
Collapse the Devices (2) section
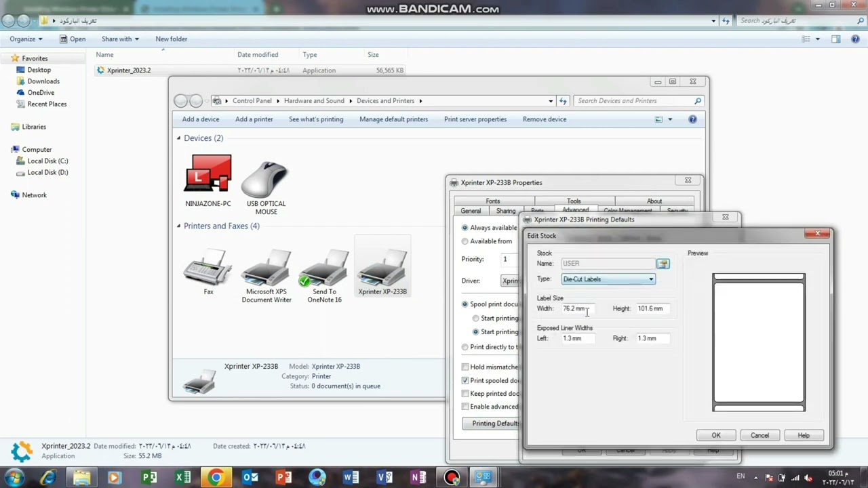coord(179,138)
